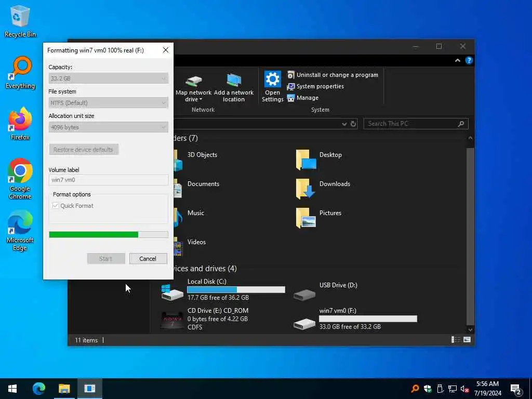Refresh the This PC address bar
532x399 pixels.
353,124
